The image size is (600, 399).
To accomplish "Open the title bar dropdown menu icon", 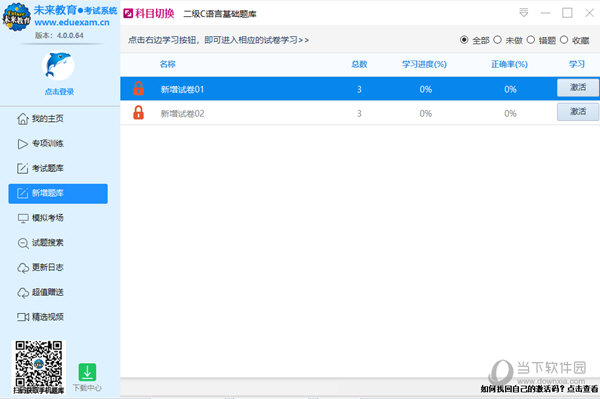I will [524, 13].
